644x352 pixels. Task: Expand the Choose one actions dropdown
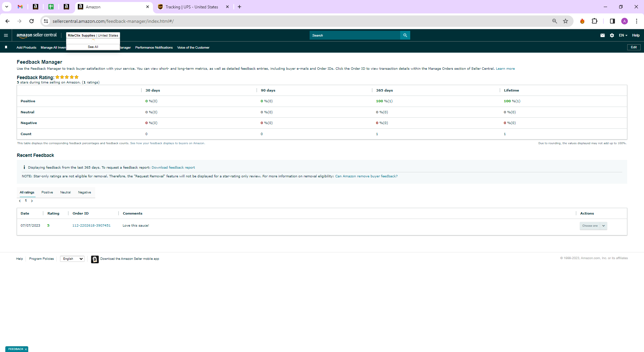593,226
